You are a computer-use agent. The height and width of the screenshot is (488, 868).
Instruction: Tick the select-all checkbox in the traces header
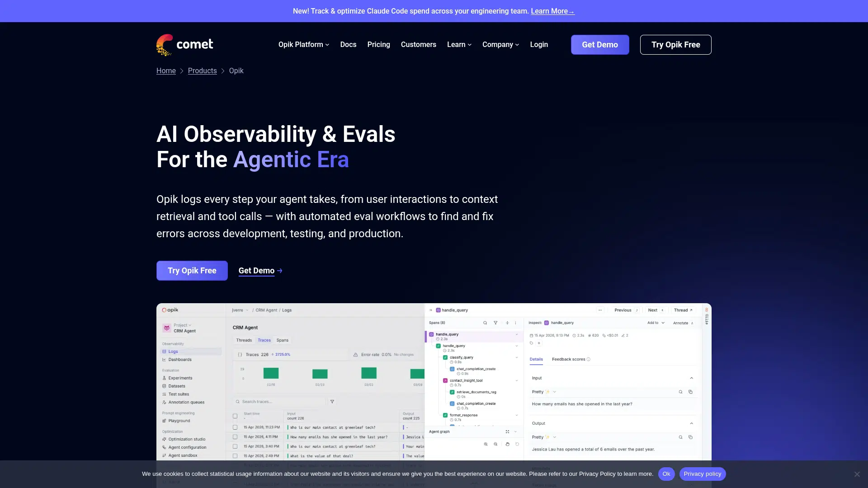[235, 416]
